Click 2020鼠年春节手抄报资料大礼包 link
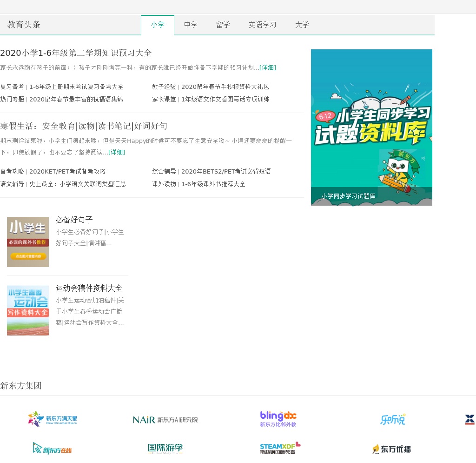 click(225, 87)
